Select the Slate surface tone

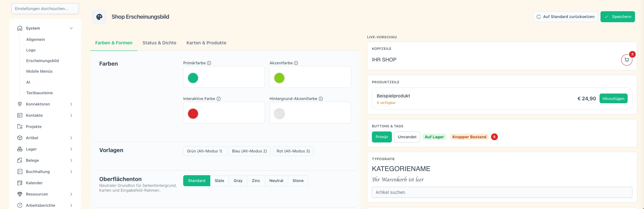click(x=219, y=181)
